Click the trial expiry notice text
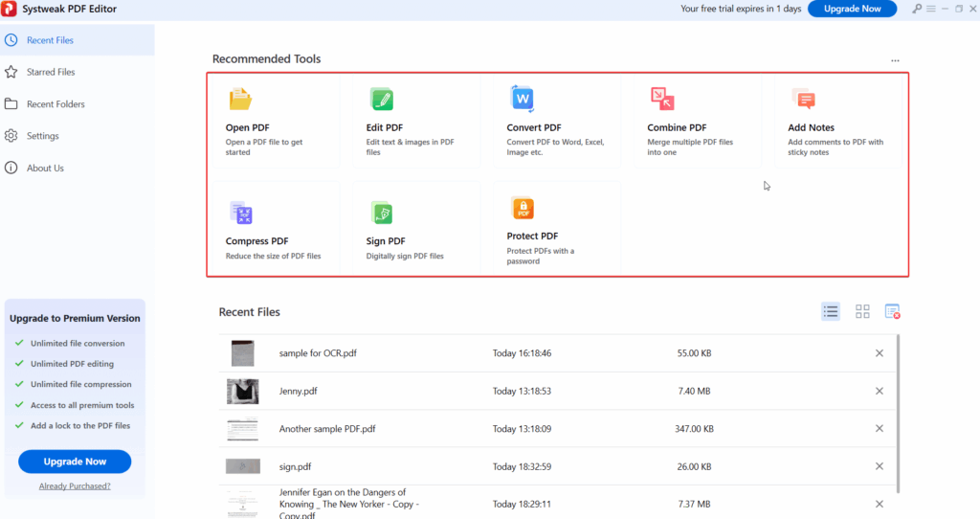The width and height of the screenshot is (980, 519). pos(741,9)
